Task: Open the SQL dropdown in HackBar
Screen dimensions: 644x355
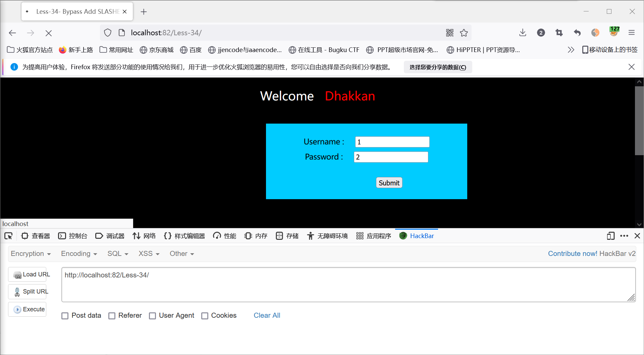Action: (117, 254)
